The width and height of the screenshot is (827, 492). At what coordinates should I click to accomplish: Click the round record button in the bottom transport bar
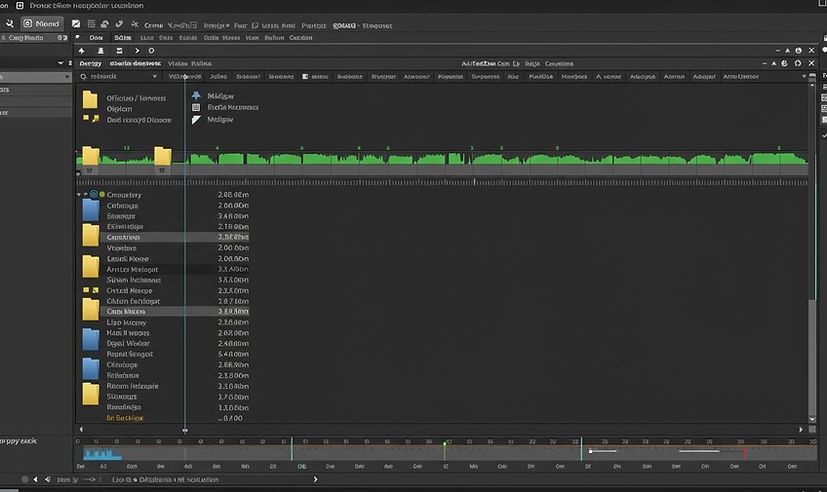tap(25, 479)
